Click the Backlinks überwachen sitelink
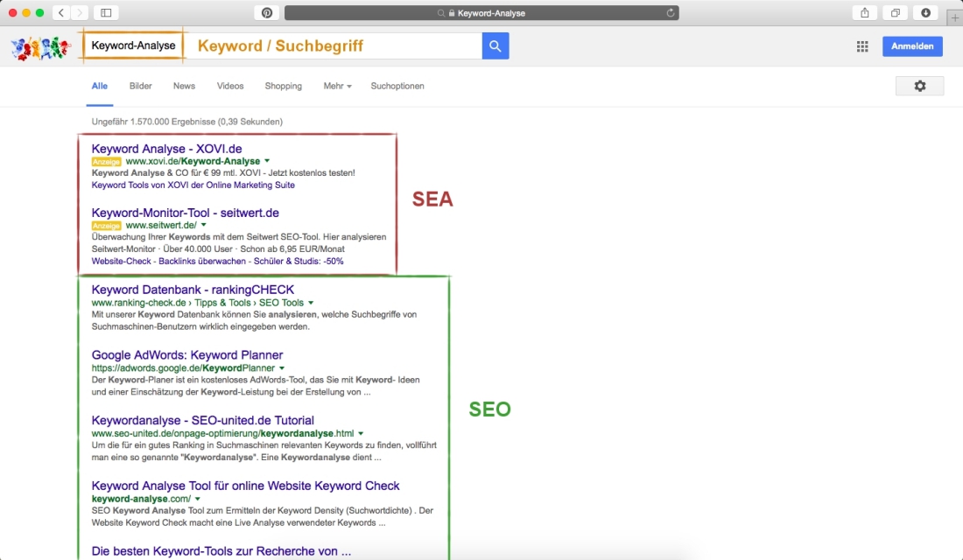The image size is (963, 560). pos(202,261)
